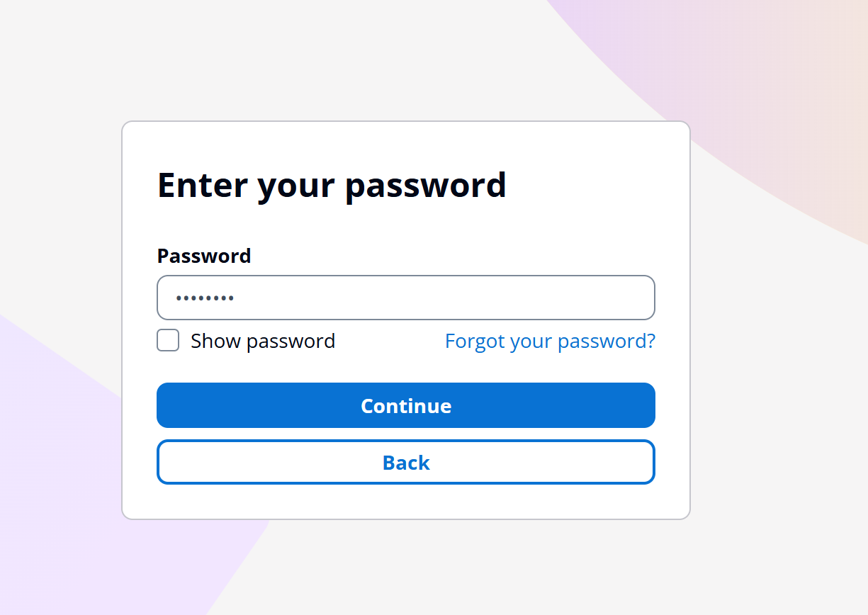Select the "Enter your password" heading

click(x=332, y=185)
